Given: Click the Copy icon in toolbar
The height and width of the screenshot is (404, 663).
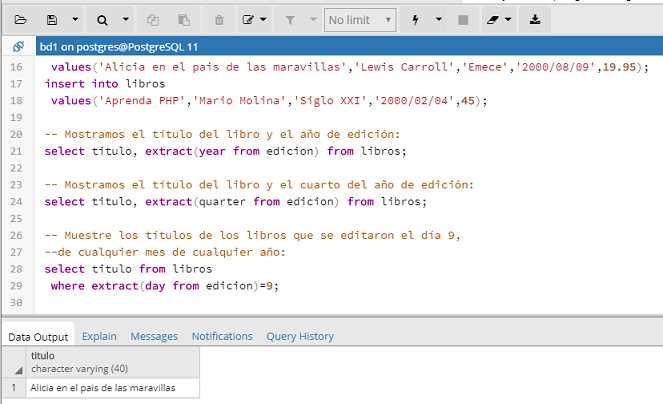Looking at the screenshot, I should pos(153,19).
